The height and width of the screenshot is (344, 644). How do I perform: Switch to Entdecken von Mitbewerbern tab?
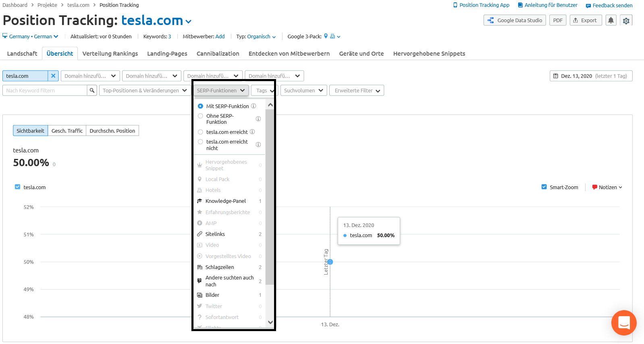coord(289,53)
